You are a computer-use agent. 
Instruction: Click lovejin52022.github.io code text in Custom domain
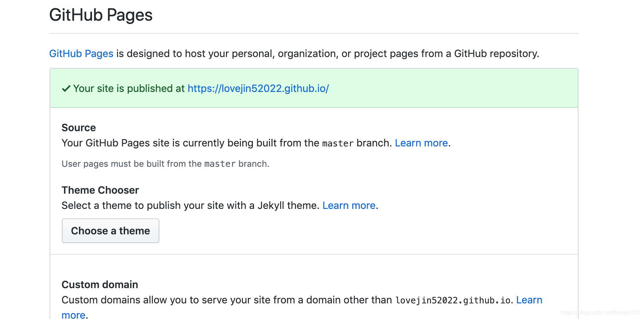(x=453, y=300)
